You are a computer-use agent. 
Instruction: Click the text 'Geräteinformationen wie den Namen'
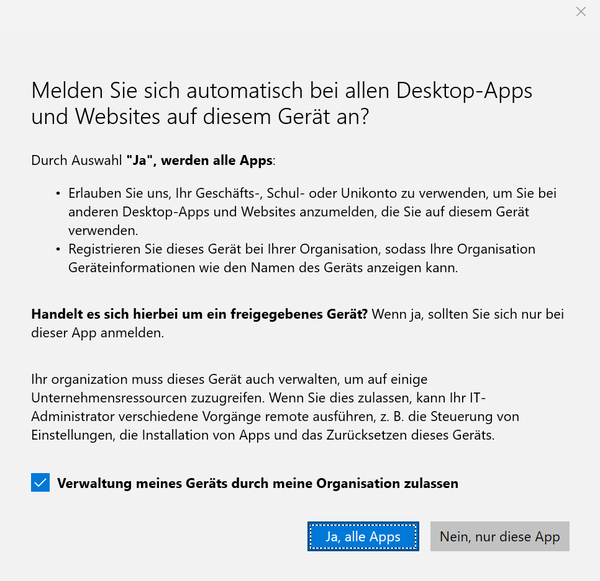point(200,267)
